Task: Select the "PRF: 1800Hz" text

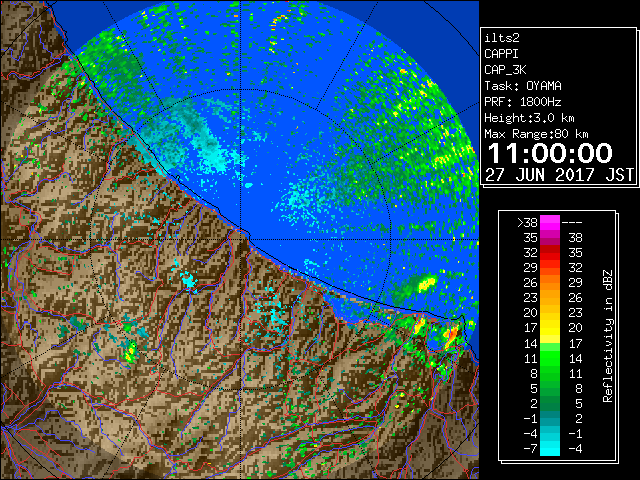Action: coord(523,102)
